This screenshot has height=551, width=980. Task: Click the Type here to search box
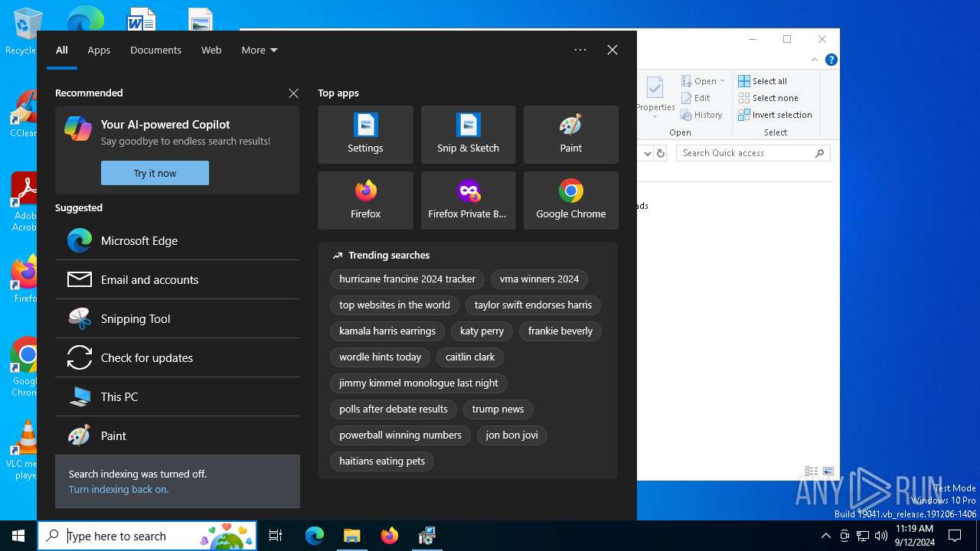pyautogui.click(x=130, y=536)
